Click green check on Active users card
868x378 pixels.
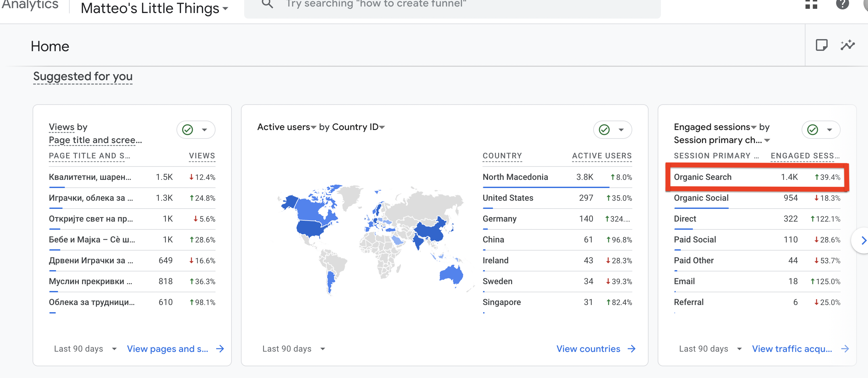click(x=604, y=130)
